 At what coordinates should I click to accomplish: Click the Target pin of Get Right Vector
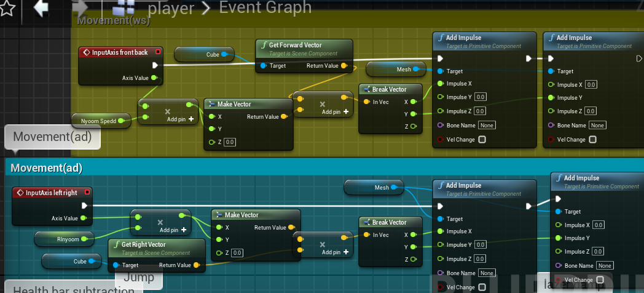(116, 265)
